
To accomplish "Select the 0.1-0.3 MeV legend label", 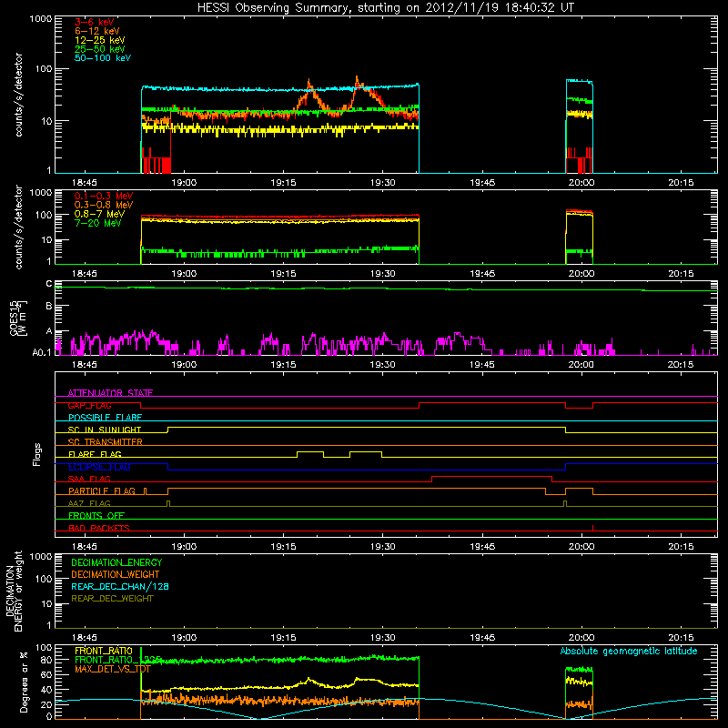I will point(104,196).
